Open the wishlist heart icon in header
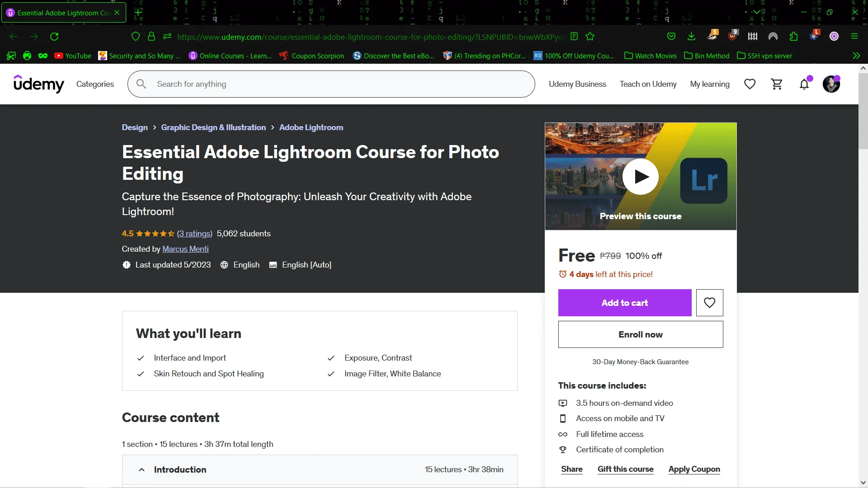The height and width of the screenshot is (488, 868). 750,84
